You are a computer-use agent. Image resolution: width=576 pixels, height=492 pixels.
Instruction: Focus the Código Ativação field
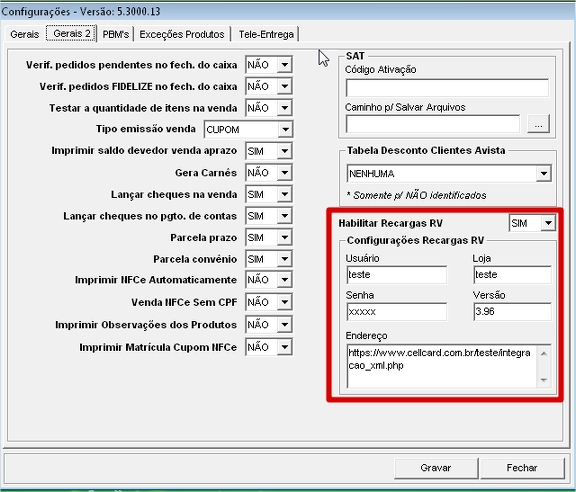click(x=447, y=88)
